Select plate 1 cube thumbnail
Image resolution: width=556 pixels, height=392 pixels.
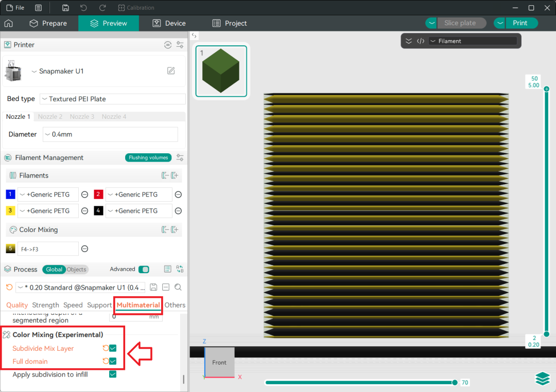click(221, 71)
